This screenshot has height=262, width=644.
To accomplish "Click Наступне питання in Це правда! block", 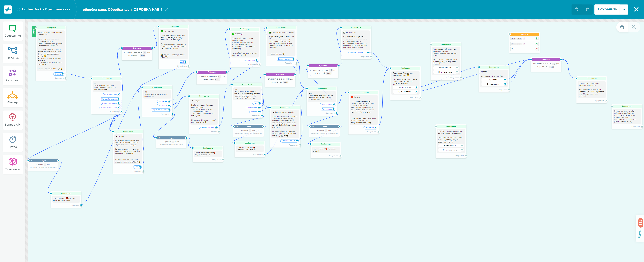I will [249, 60].
